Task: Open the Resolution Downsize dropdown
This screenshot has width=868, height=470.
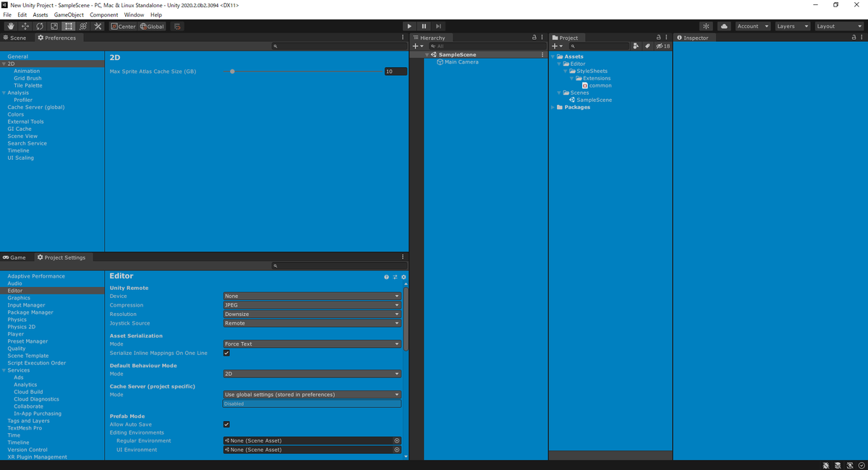Action: click(x=312, y=315)
